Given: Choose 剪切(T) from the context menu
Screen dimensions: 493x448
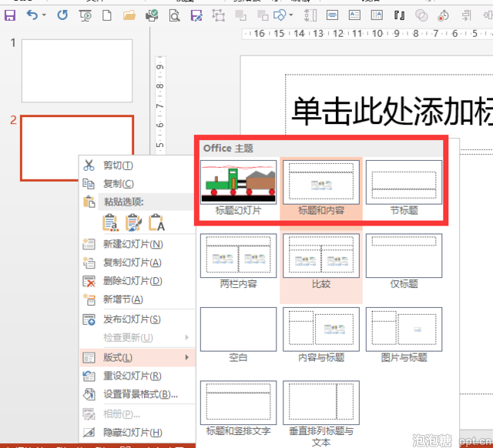Looking at the screenshot, I should click(118, 165).
